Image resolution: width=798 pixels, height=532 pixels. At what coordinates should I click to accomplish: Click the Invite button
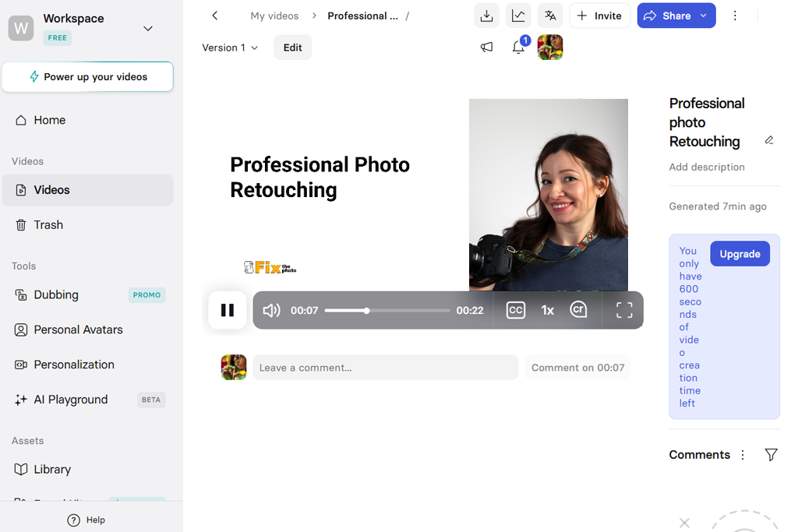click(599, 16)
